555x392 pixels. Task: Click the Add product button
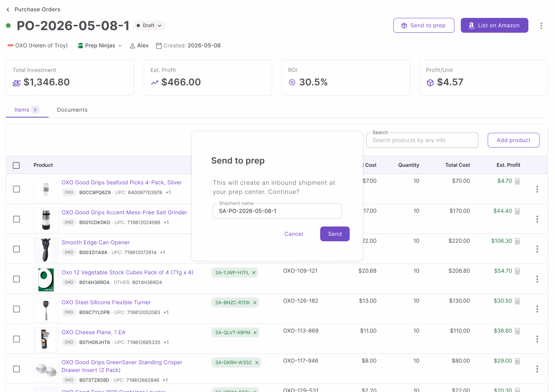pos(514,140)
